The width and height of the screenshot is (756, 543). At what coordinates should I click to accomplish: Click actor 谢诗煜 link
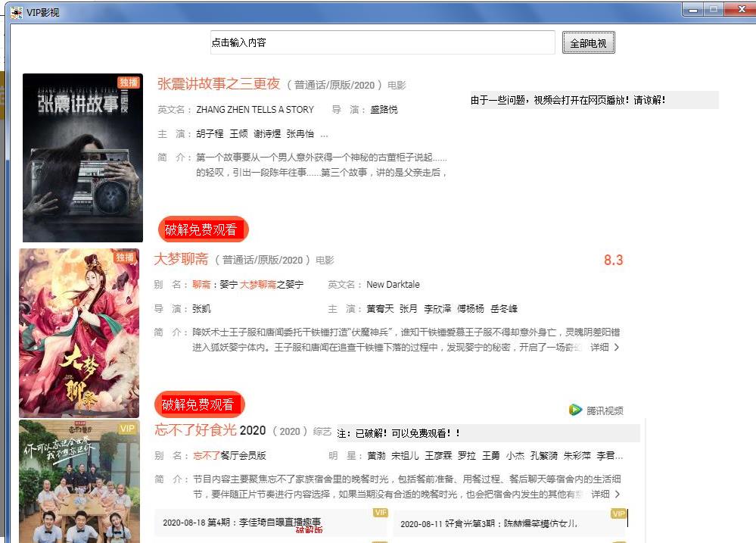click(268, 134)
